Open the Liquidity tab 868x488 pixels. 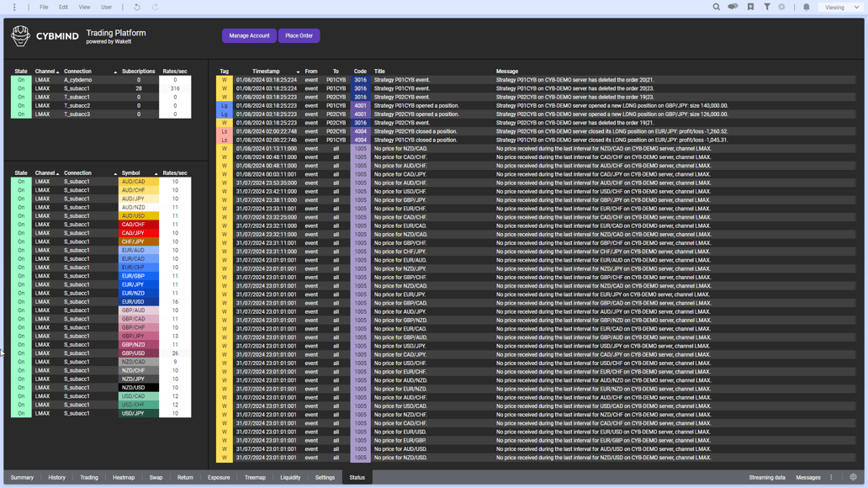[290, 477]
